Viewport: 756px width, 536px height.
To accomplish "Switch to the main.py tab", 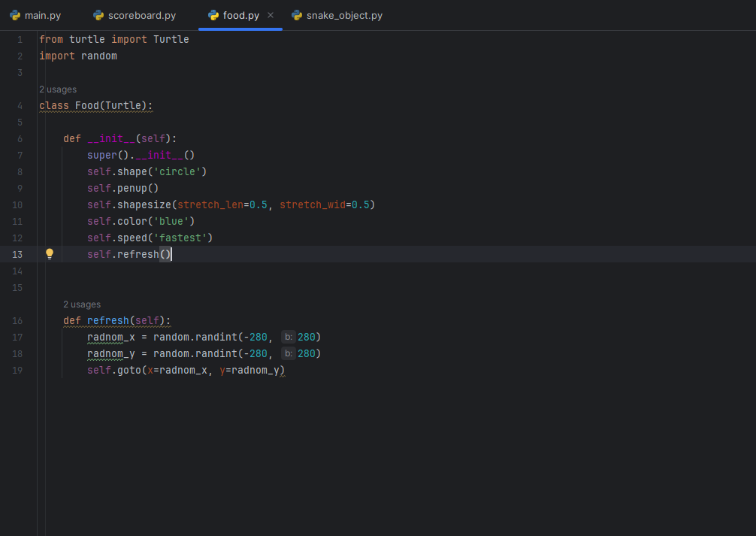I will click(x=43, y=15).
